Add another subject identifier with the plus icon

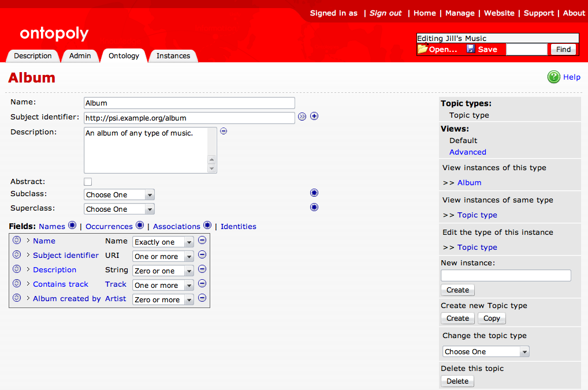point(314,116)
